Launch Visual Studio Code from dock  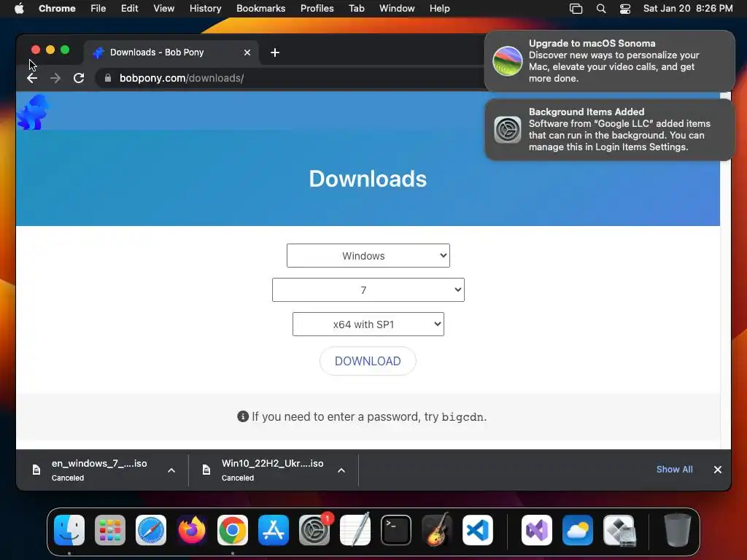coord(478,530)
